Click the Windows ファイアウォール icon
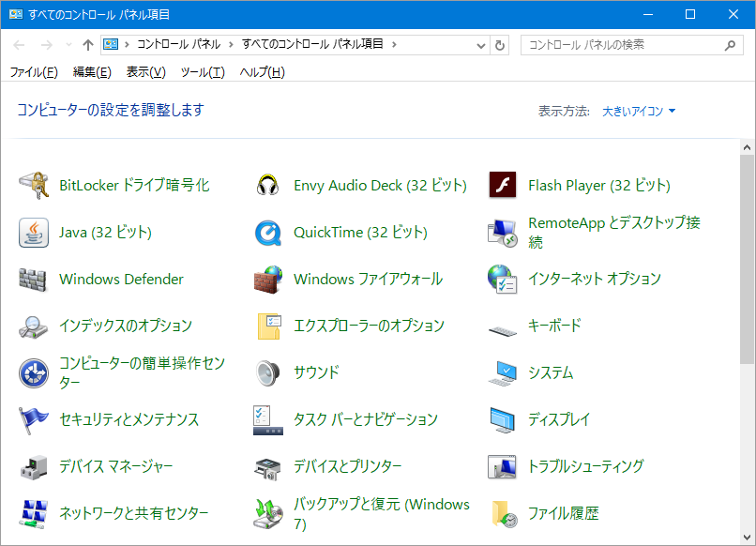756x546 pixels. click(x=268, y=280)
